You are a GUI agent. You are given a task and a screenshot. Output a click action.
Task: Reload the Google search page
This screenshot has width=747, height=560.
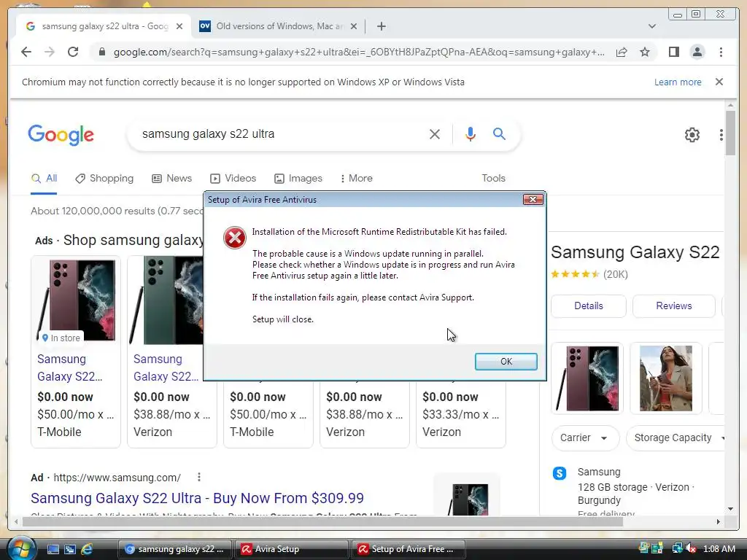pyautogui.click(x=73, y=52)
